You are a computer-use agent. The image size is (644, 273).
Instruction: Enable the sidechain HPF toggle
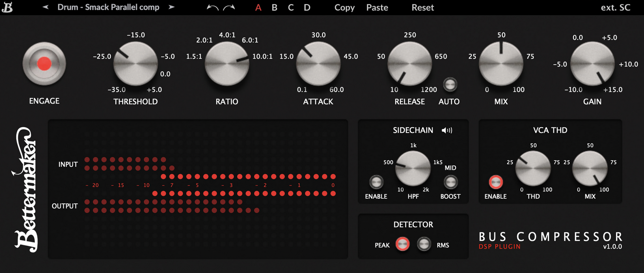tap(376, 182)
